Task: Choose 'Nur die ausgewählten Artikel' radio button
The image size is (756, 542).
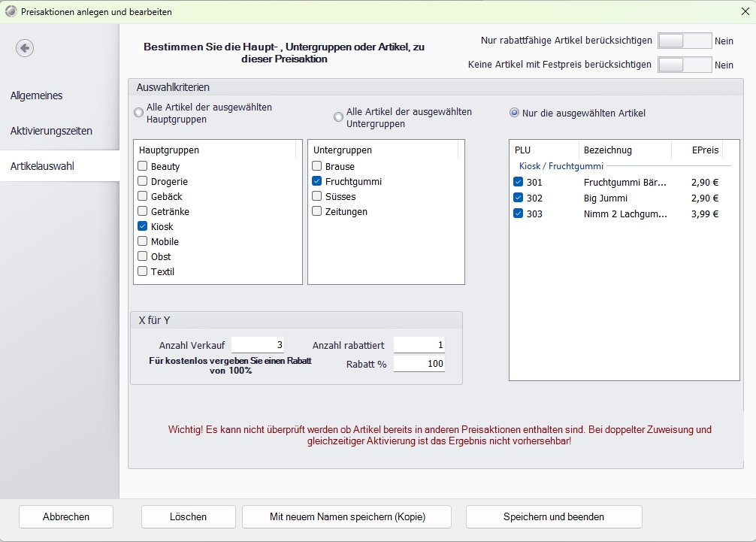Action: (x=514, y=114)
